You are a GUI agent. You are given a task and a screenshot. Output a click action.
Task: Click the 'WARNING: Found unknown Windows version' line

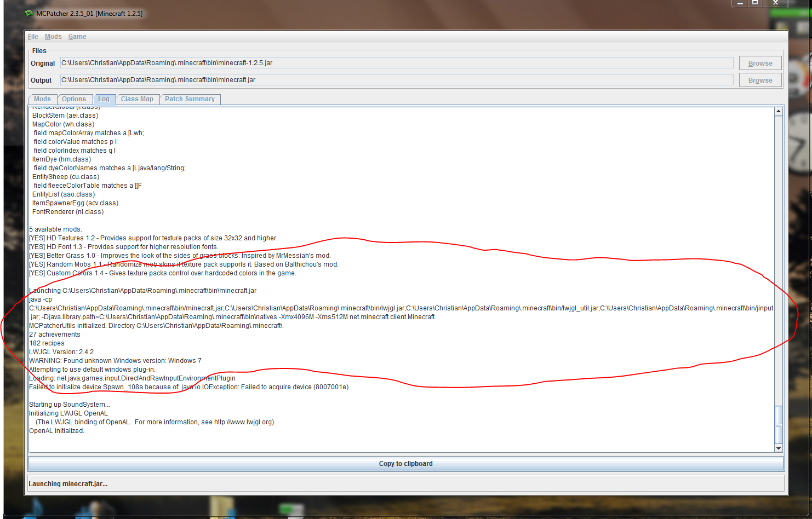[115, 361]
